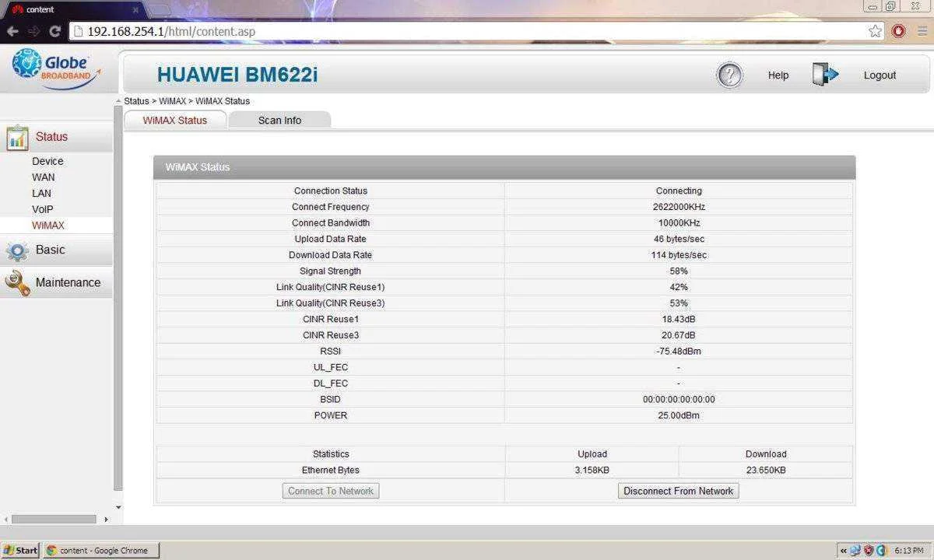
Task: Open the Help question mark icon
Action: click(x=729, y=75)
